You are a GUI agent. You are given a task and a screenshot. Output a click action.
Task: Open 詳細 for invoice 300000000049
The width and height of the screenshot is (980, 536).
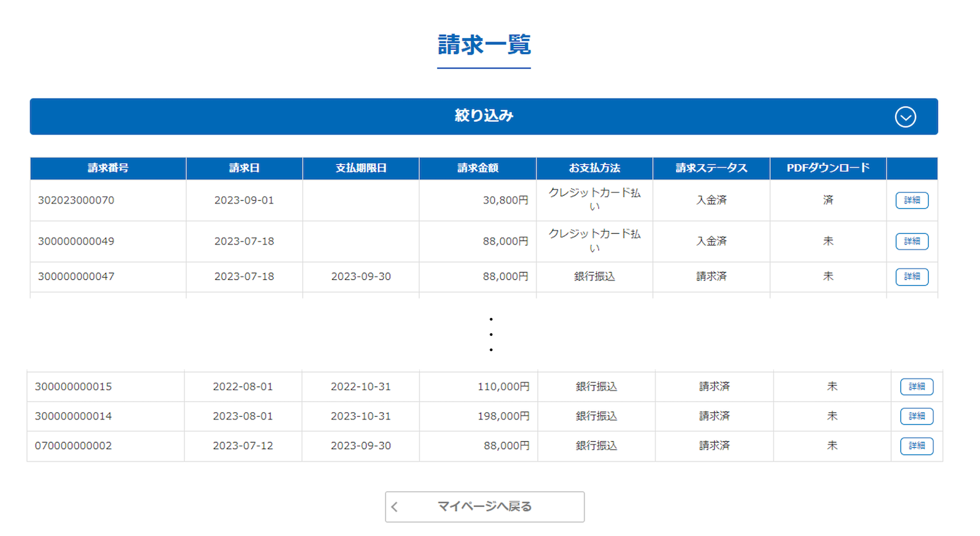coord(912,241)
